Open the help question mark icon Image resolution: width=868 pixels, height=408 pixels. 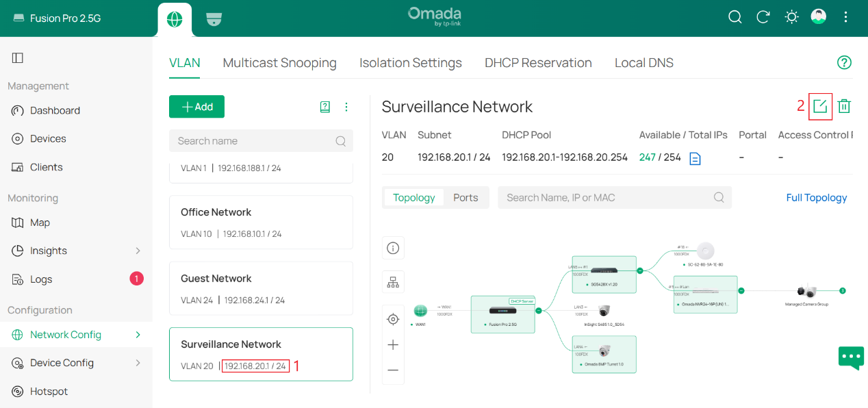coord(845,63)
